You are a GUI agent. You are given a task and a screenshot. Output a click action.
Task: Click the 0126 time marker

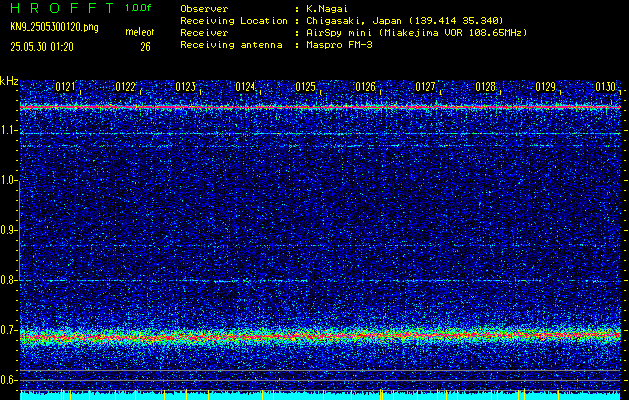tap(365, 87)
